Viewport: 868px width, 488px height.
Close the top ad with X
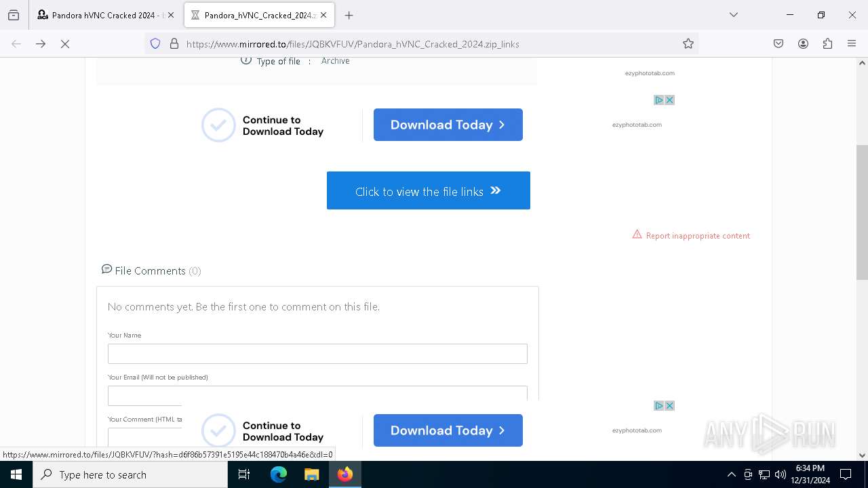pyautogui.click(x=669, y=100)
